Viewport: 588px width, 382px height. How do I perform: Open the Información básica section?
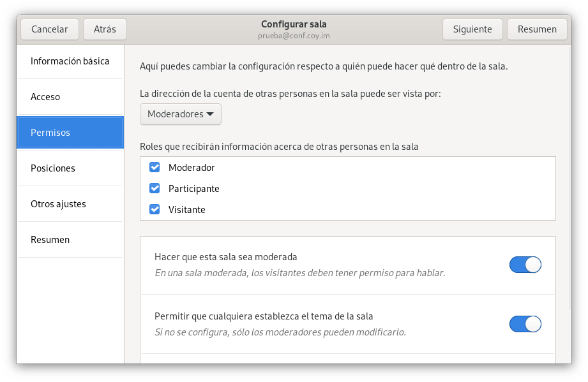[70, 61]
